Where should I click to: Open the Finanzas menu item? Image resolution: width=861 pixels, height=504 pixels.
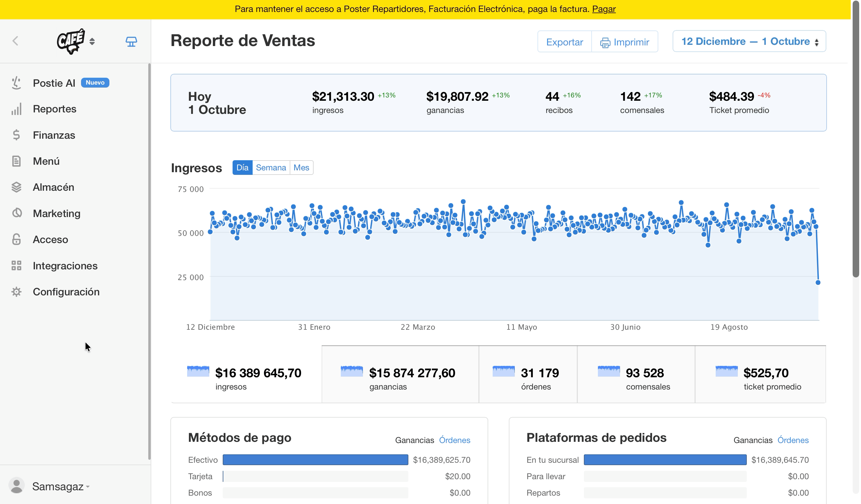(x=54, y=135)
